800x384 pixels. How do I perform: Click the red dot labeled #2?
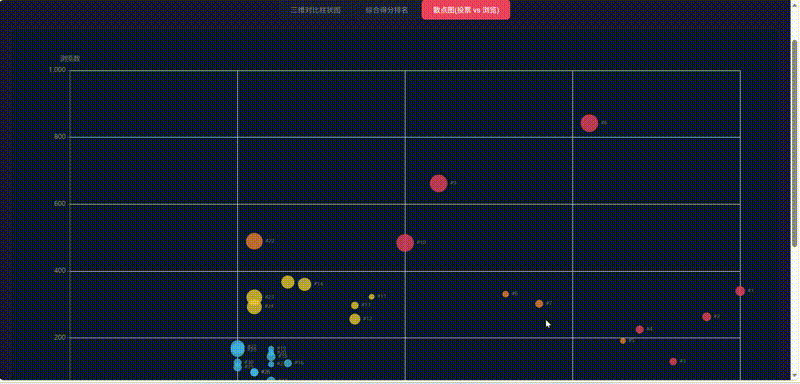(707, 317)
